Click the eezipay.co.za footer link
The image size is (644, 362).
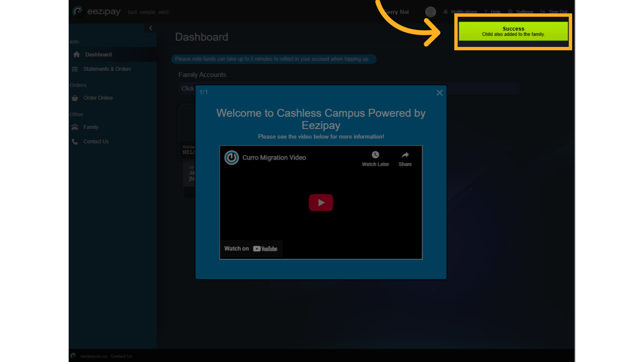(x=94, y=356)
